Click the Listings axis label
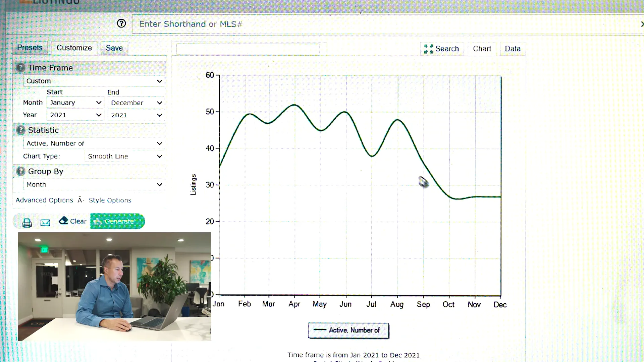This screenshot has width=644, height=362. pos(193,185)
